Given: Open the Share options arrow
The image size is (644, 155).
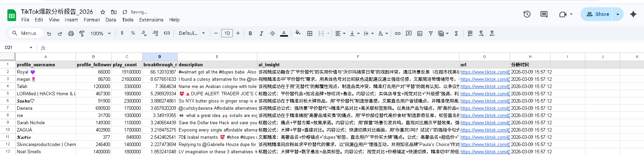Looking at the screenshot, I should [x=618, y=14].
